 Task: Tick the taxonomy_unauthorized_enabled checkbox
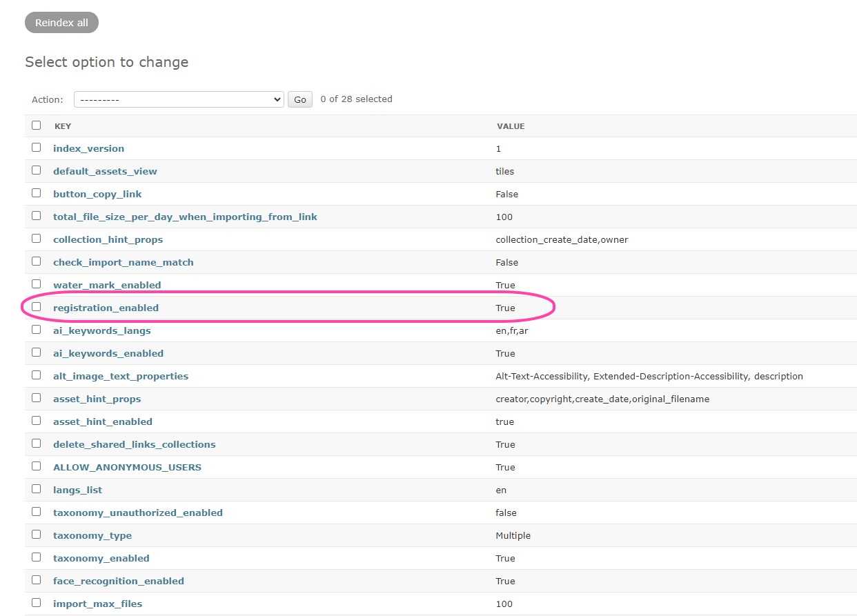(x=36, y=512)
